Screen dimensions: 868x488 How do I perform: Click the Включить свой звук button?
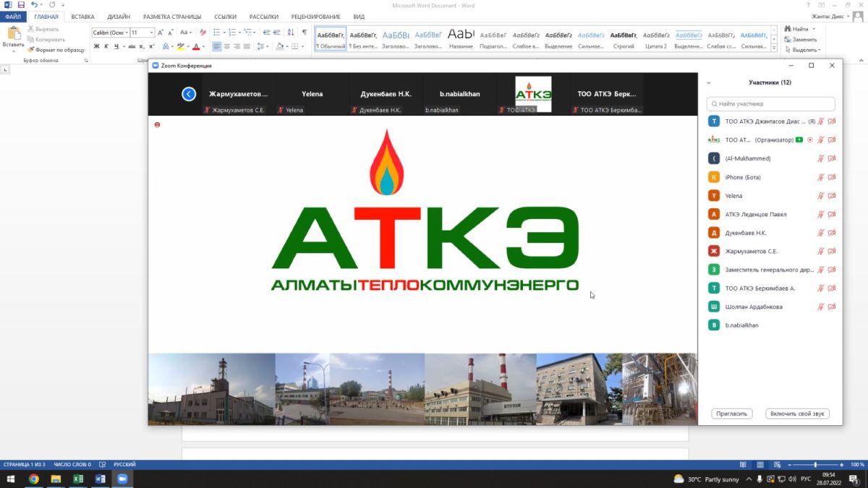coord(797,414)
